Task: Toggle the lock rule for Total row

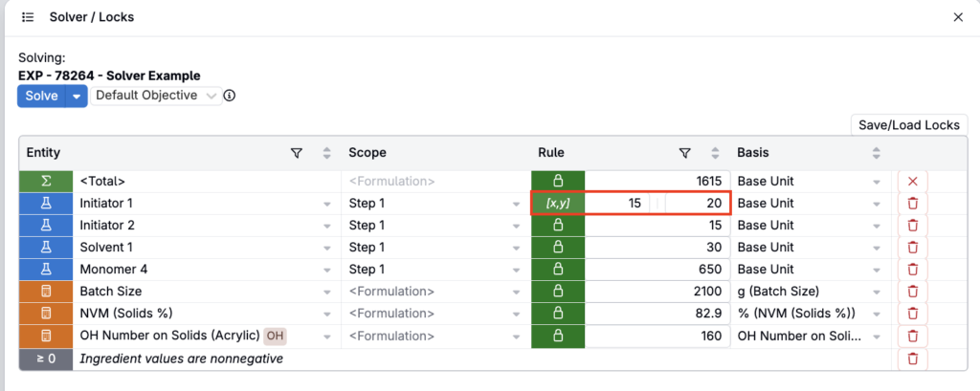Action: point(558,182)
